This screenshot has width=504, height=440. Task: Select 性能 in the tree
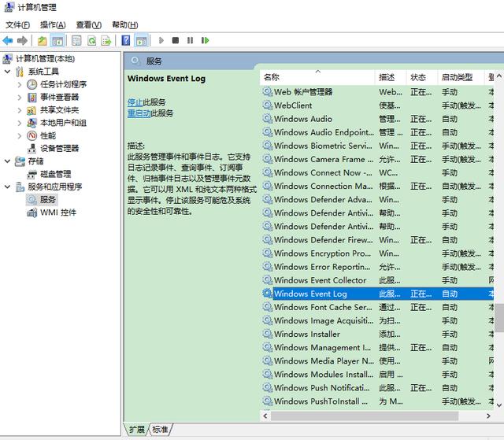pyautogui.click(x=48, y=135)
